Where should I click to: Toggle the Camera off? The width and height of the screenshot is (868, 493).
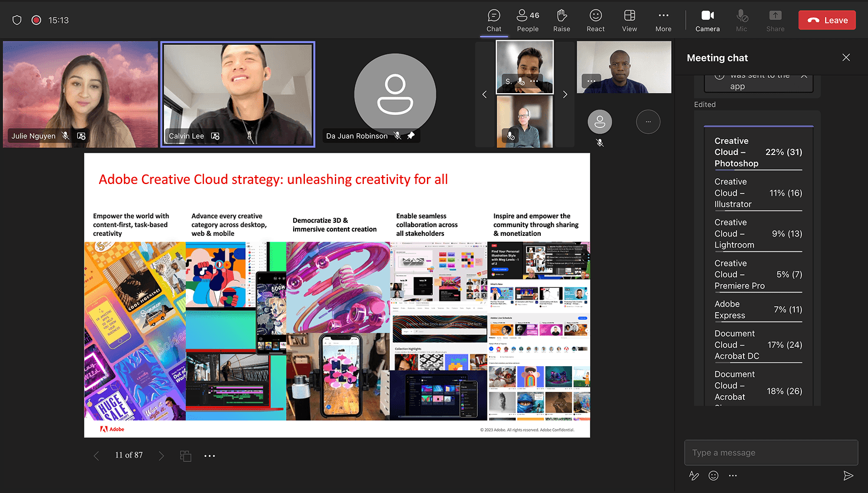(708, 21)
